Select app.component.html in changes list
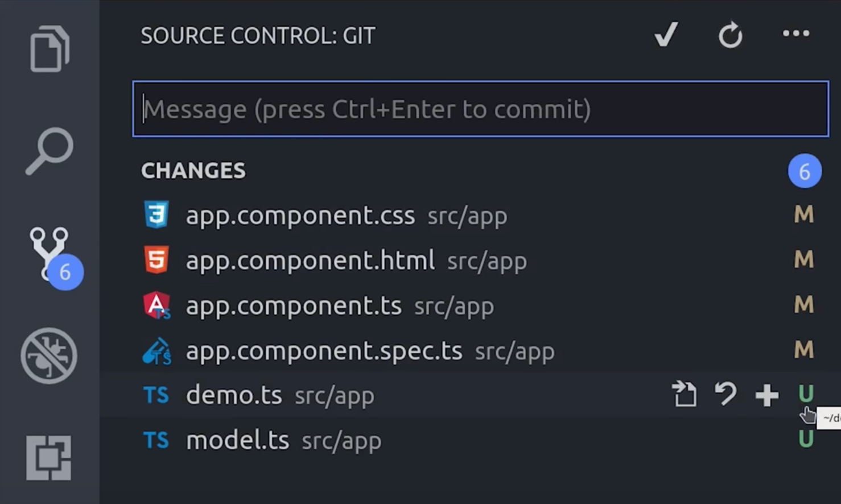This screenshot has width=841, height=504. pos(310,261)
